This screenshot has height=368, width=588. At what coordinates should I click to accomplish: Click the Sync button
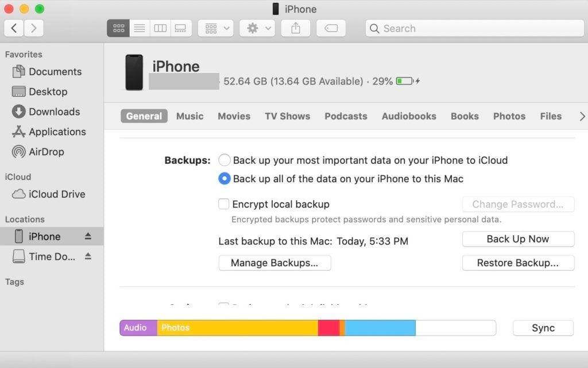(543, 328)
